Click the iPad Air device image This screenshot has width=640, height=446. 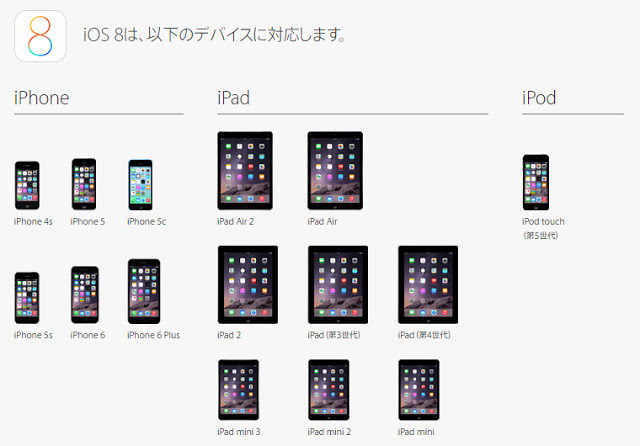coord(335,171)
